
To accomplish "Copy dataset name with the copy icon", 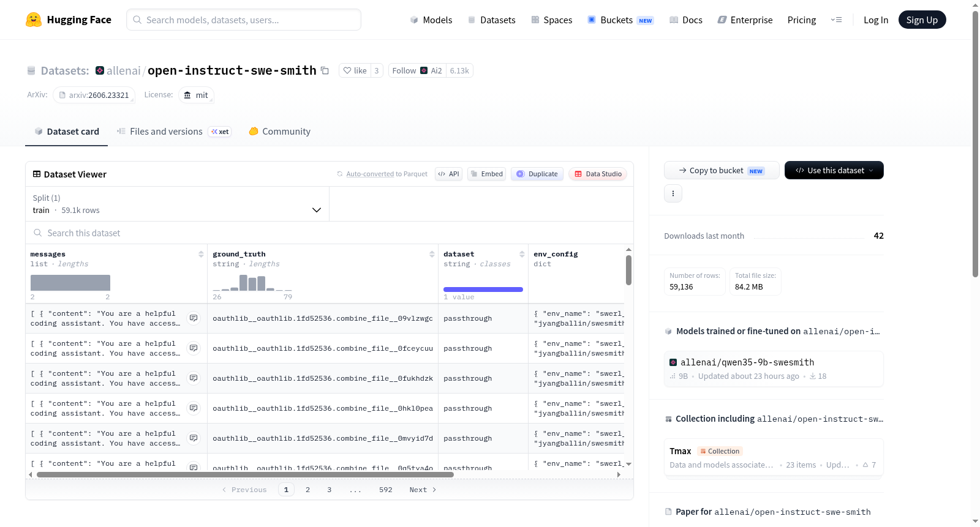I will 325,71.
